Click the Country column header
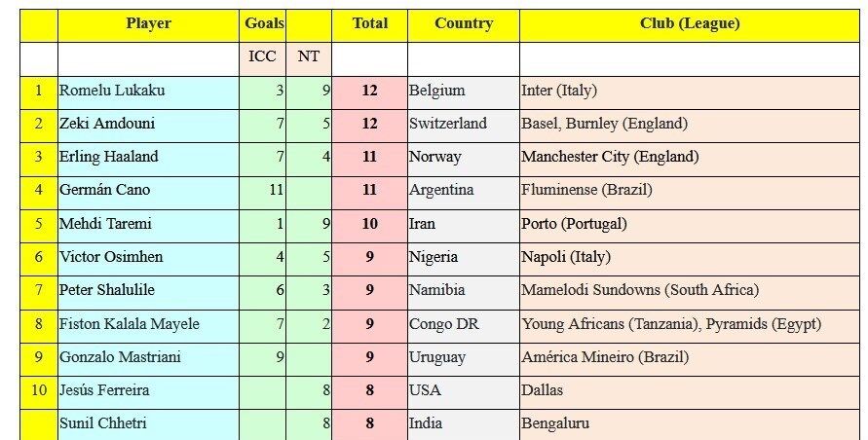Viewport: 868px width, 440px height. click(x=463, y=23)
